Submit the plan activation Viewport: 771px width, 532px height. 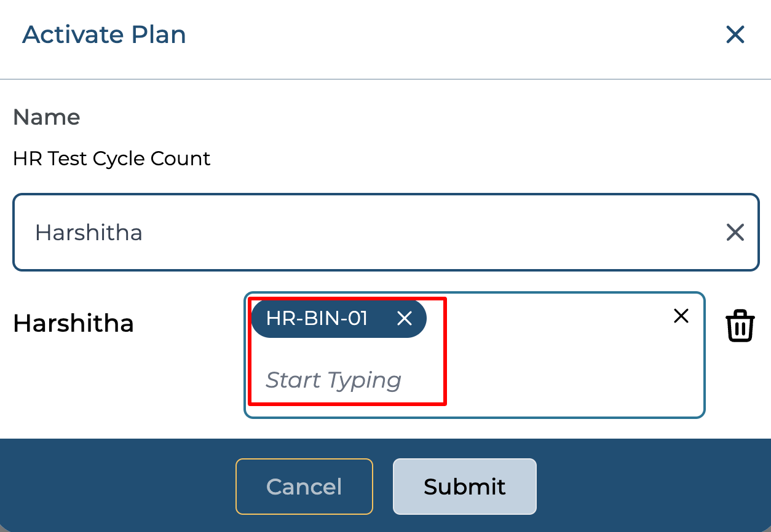pos(464,487)
